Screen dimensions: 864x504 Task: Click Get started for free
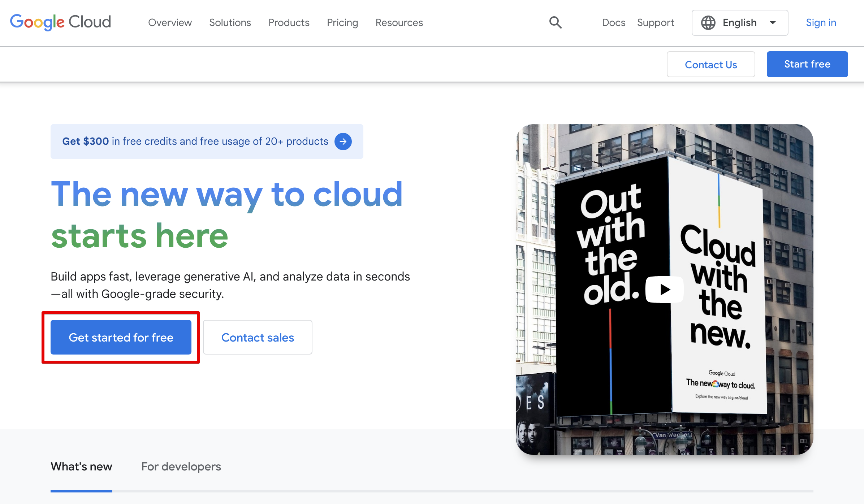pyautogui.click(x=121, y=337)
